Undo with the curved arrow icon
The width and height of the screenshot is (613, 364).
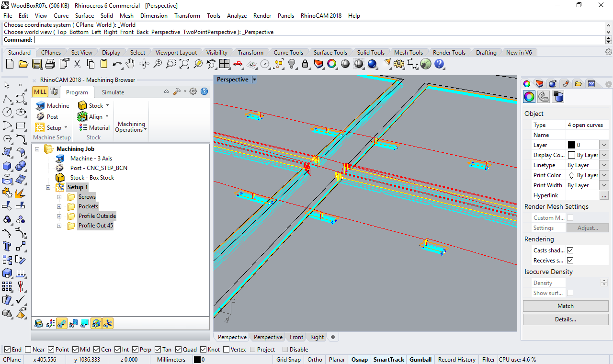117,64
